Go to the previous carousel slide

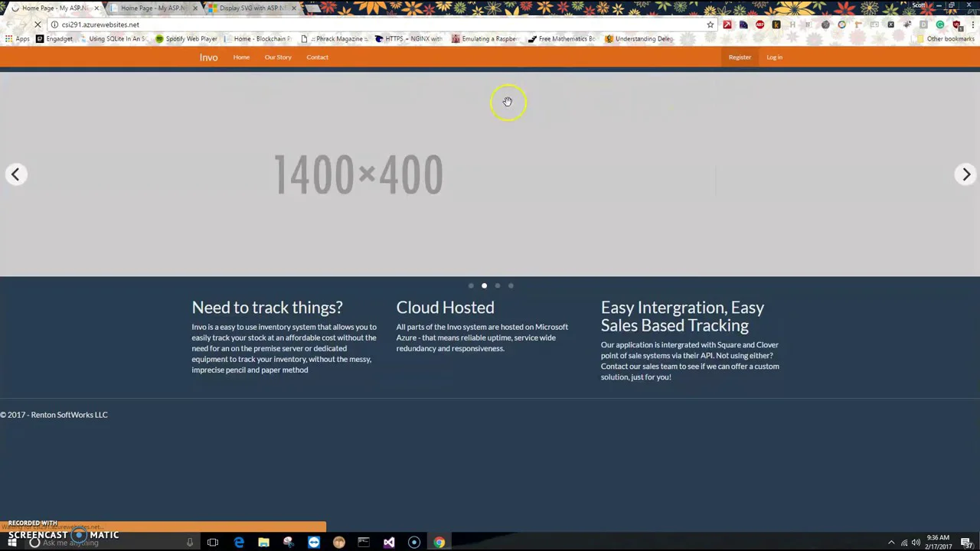pos(15,174)
